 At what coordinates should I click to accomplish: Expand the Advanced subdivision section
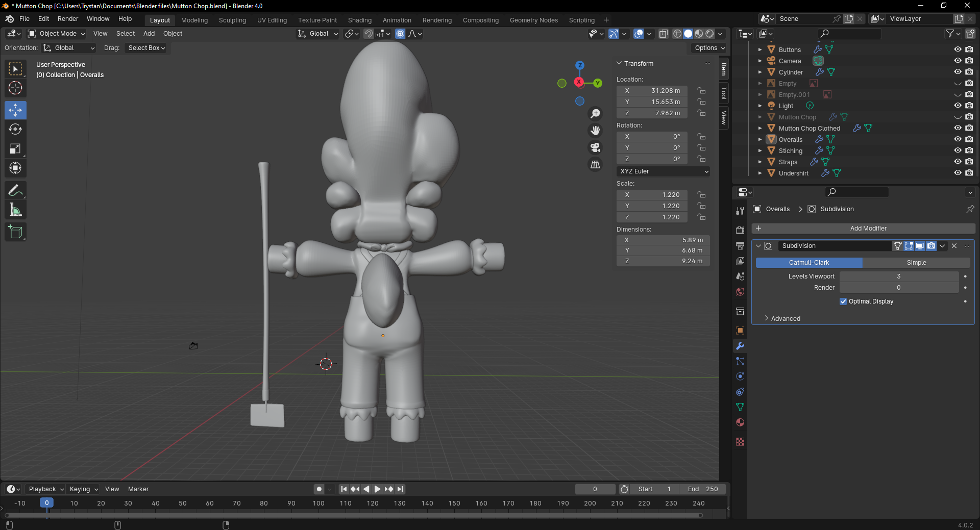coord(785,319)
